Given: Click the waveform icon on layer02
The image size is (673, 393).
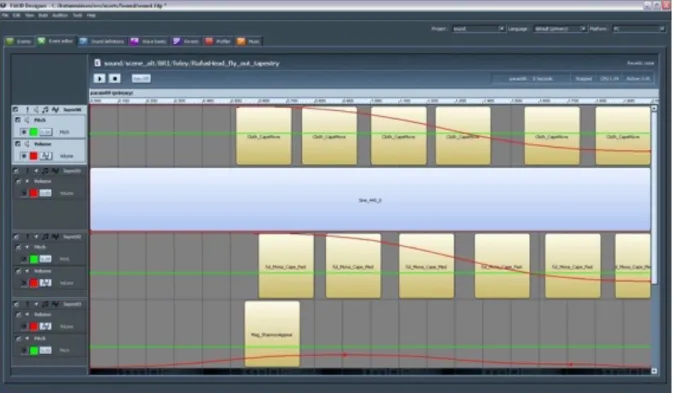Looking at the screenshot, I should pyautogui.click(x=55, y=237).
